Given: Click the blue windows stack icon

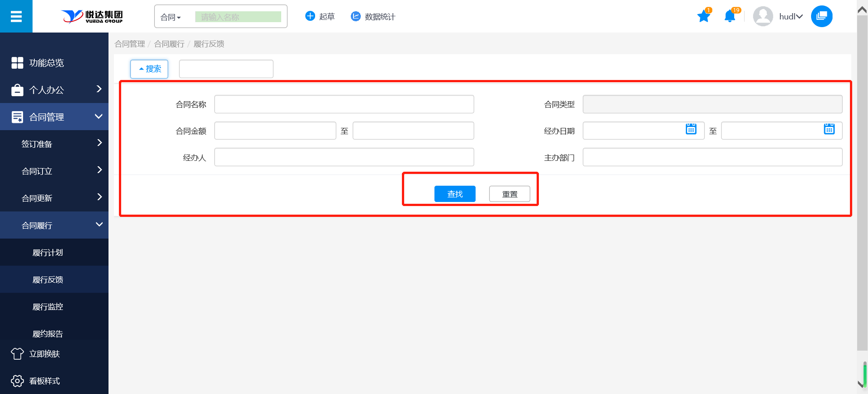Looking at the screenshot, I should click(x=821, y=16).
